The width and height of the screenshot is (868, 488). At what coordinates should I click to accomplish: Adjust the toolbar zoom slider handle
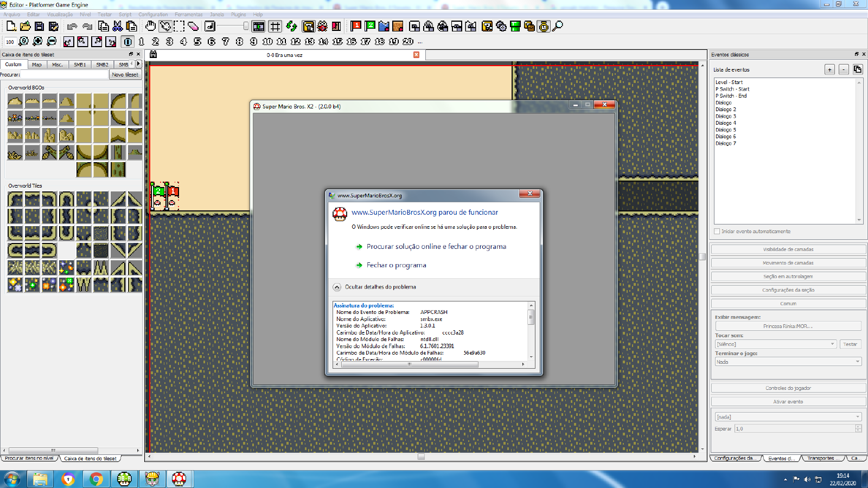click(x=246, y=26)
